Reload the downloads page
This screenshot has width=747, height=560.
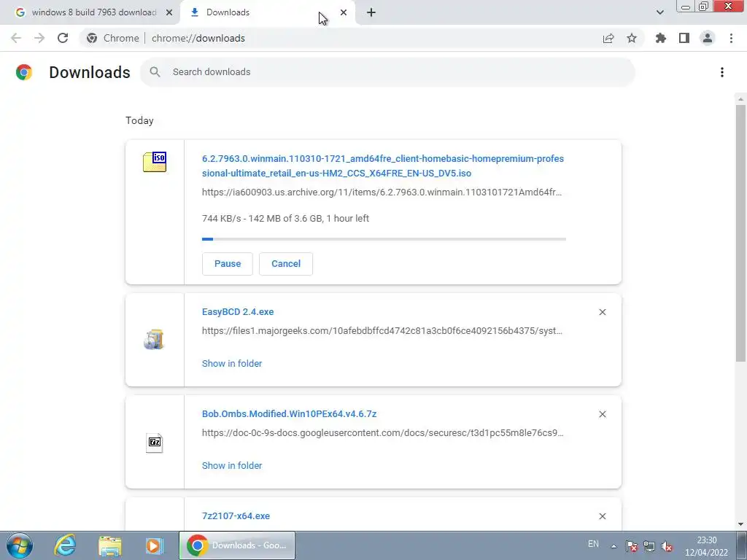(63, 38)
